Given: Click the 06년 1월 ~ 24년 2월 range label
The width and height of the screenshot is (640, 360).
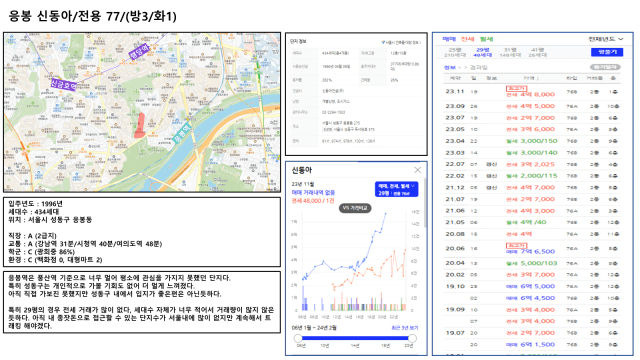Looking at the screenshot, I should tap(314, 328).
